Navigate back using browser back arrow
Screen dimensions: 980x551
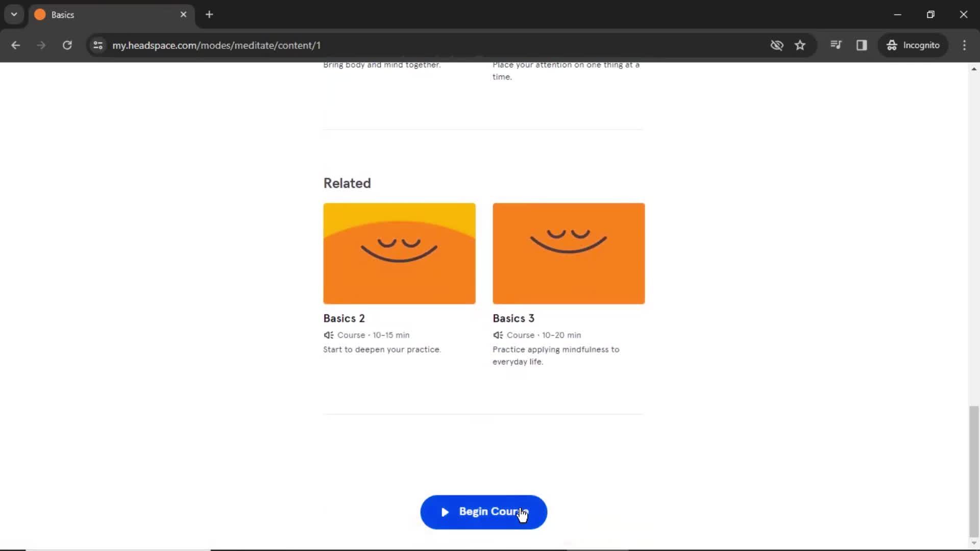pyautogui.click(x=15, y=45)
